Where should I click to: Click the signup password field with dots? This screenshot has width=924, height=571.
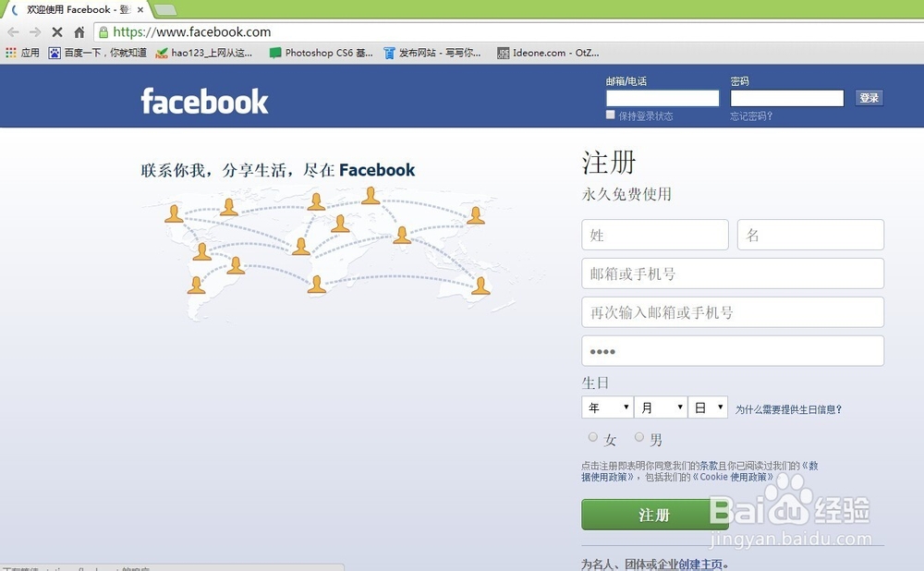[x=733, y=350]
